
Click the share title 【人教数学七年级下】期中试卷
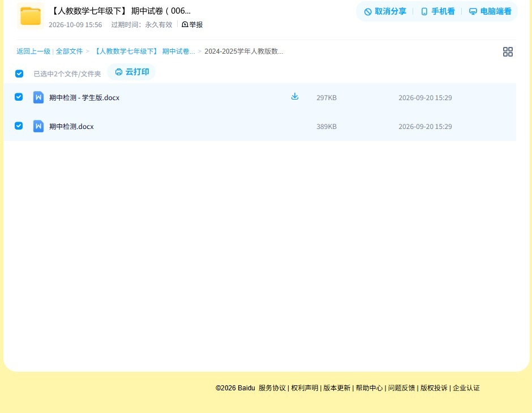tap(120, 11)
